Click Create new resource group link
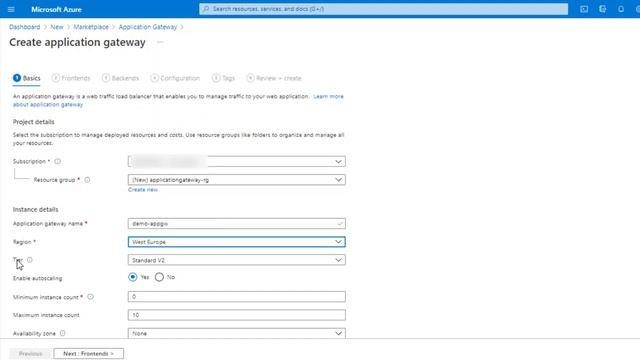 point(143,190)
